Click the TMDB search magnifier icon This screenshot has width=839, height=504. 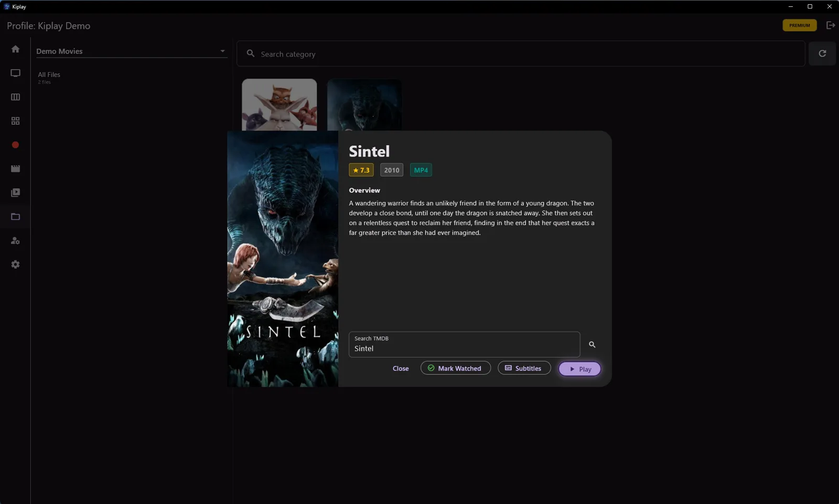pos(592,345)
